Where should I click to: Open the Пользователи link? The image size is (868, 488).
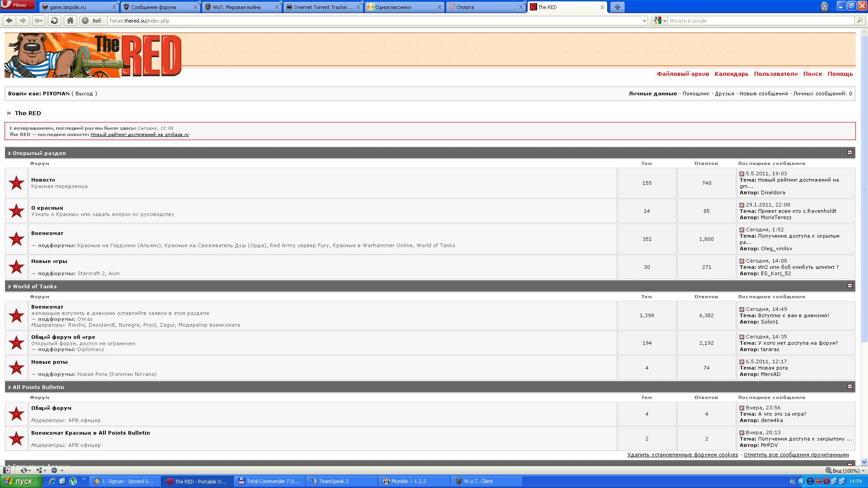click(x=776, y=74)
